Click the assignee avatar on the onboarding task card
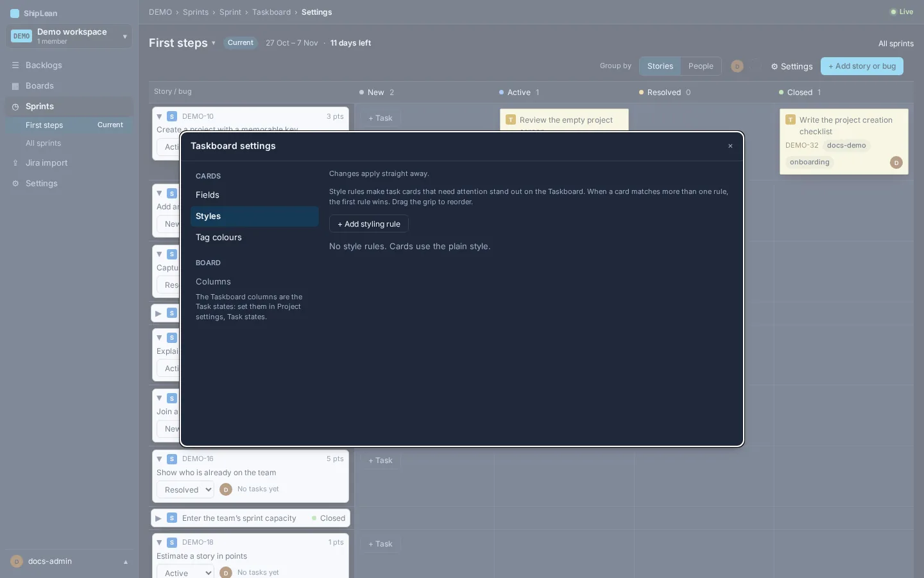Image resolution: width=924 pixels, height=578 pixels. [896, 162]
